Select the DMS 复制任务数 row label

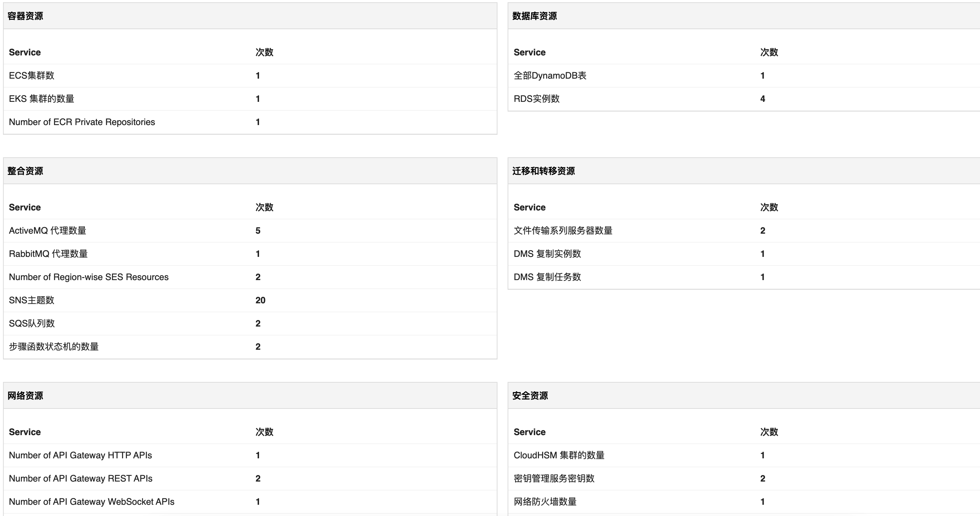click(x=547, y=277)
